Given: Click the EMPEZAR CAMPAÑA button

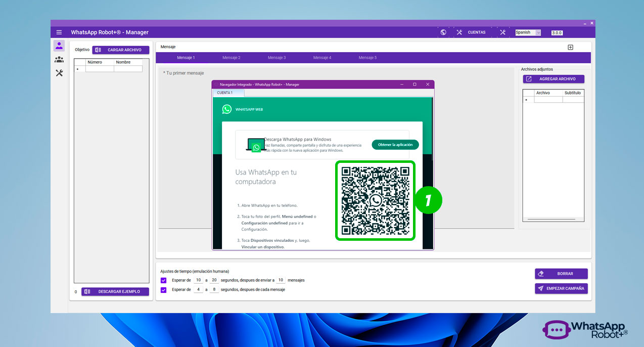Looking at the screenshot, I should pyautogui.click(x=561, y=288).
